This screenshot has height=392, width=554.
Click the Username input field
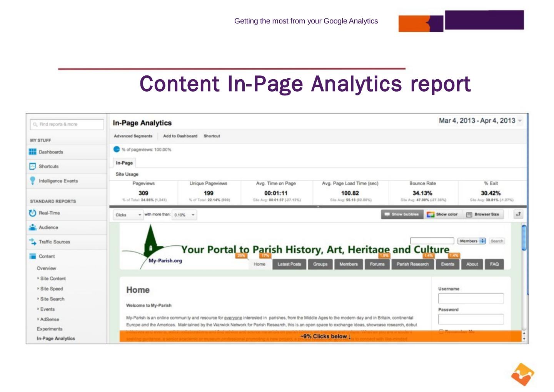(x=471, y=299)
